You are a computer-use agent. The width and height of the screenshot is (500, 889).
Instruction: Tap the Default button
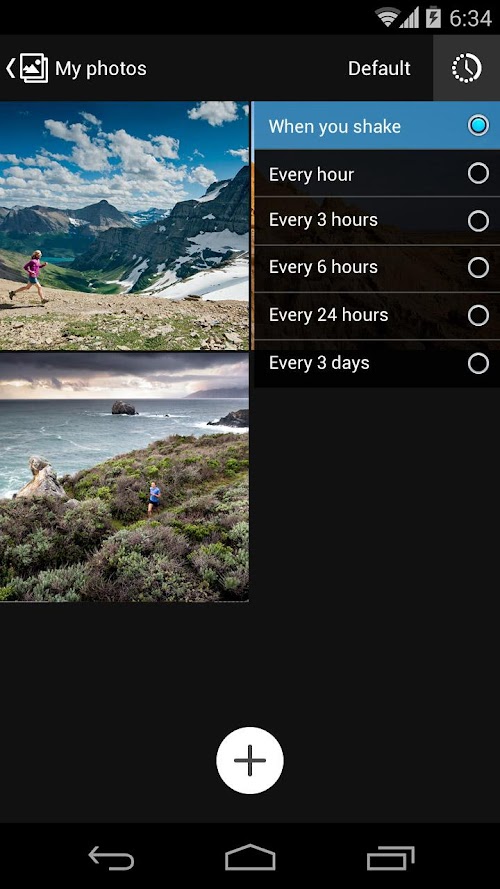(x=379, y=69)
